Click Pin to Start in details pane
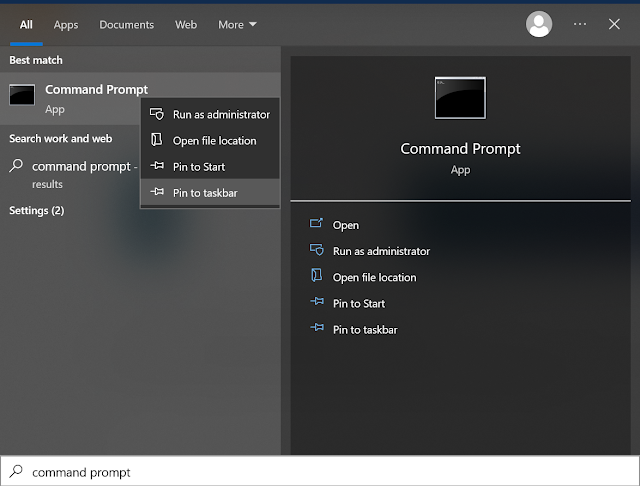 pos(359,304)
